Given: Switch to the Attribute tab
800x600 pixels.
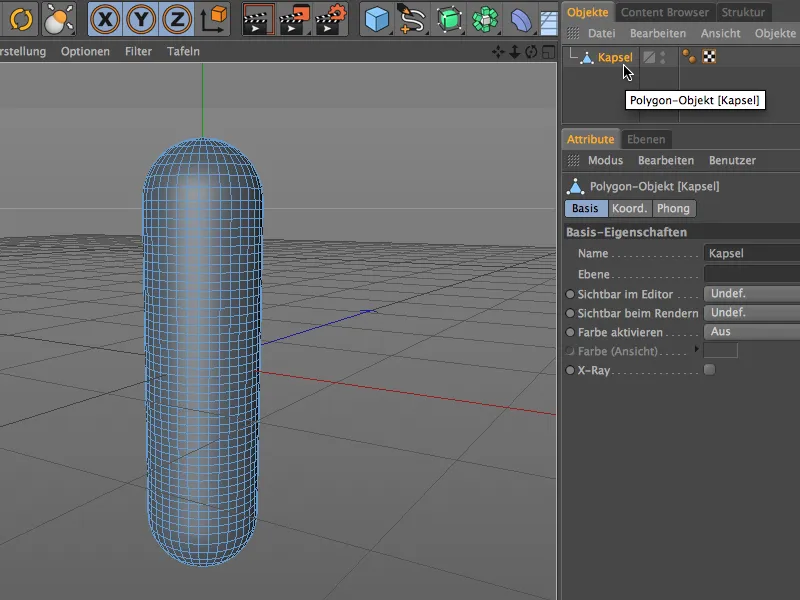Looking at the screenshot, I should (590, 139).
